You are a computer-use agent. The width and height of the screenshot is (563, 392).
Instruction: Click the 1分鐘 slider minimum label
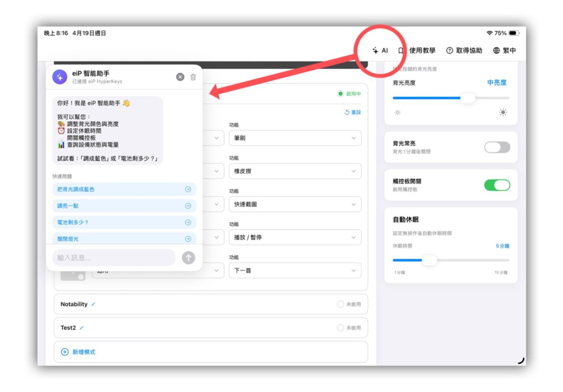click(399, 272)
